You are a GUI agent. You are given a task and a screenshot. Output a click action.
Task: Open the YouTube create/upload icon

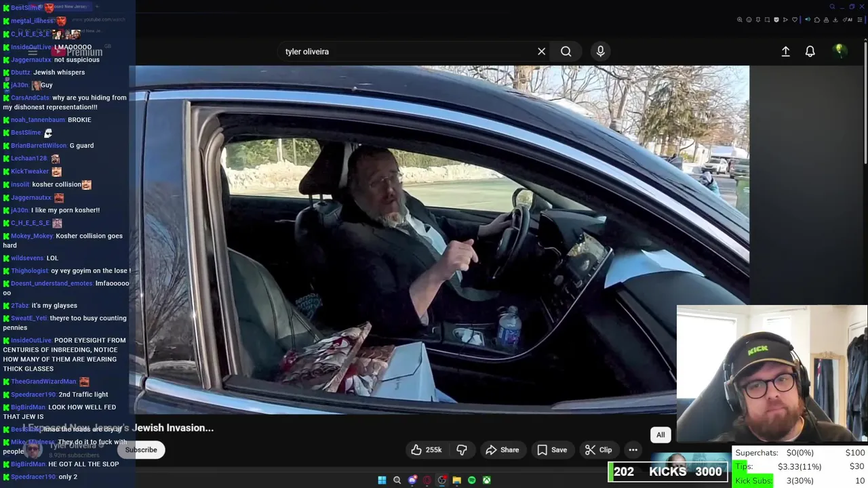point(785,52)
